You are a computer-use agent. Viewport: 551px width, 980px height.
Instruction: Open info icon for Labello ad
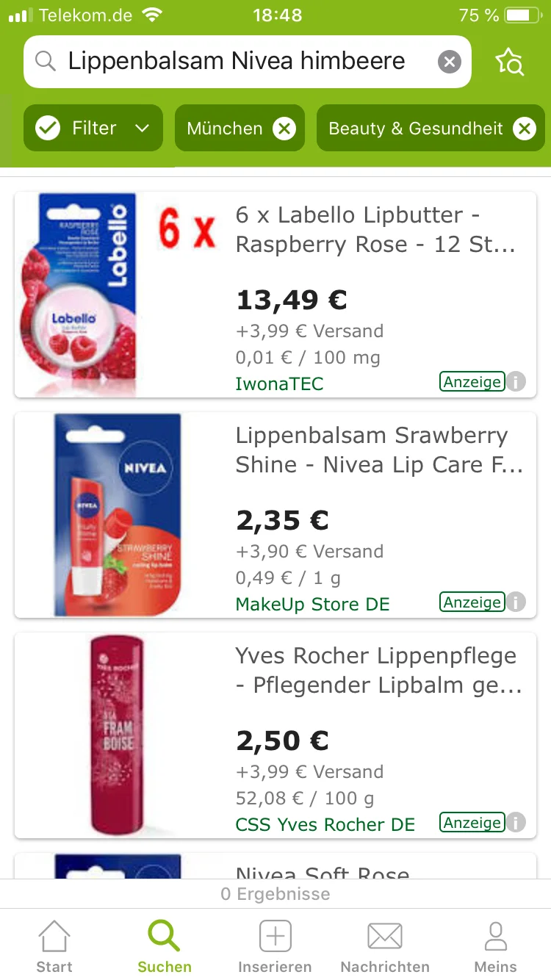(516, 382)
